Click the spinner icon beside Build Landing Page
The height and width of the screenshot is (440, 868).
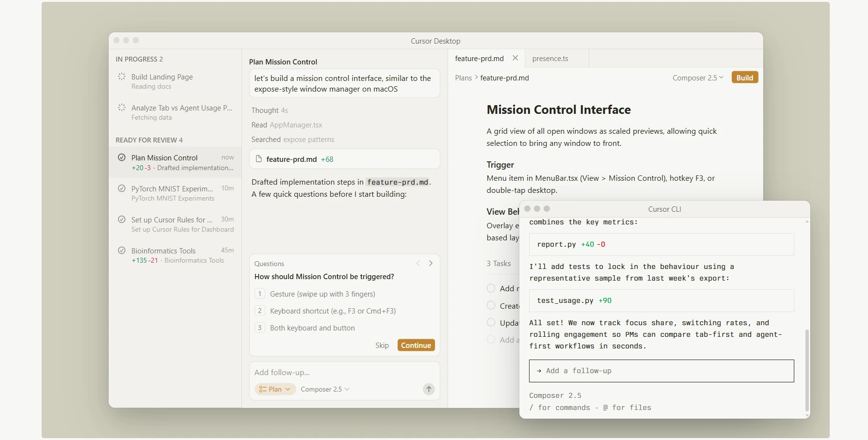(122, 76)
